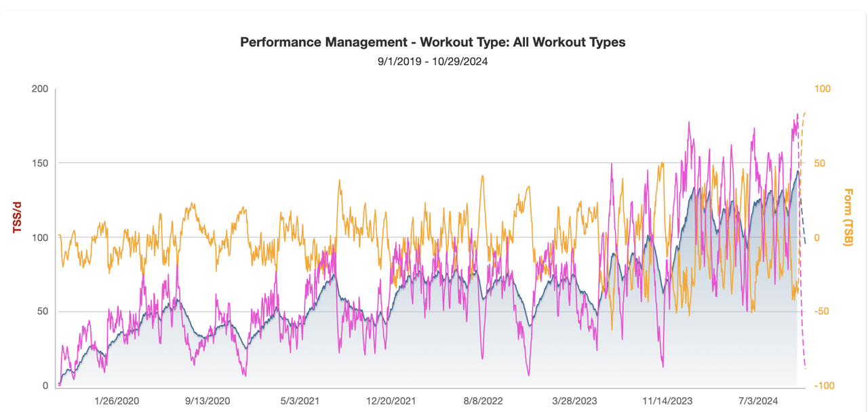Click the 1/26/2020 date label on the x-axis

click(x=117, y=401)
